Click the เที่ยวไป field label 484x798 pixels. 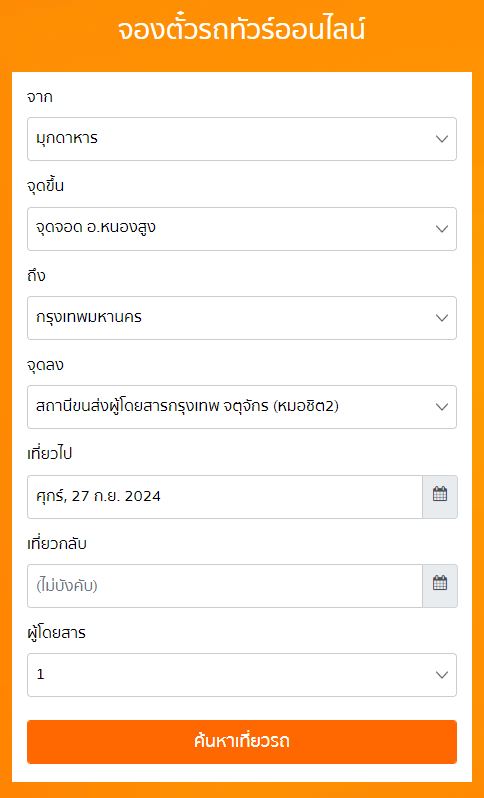tap(49, 454)
